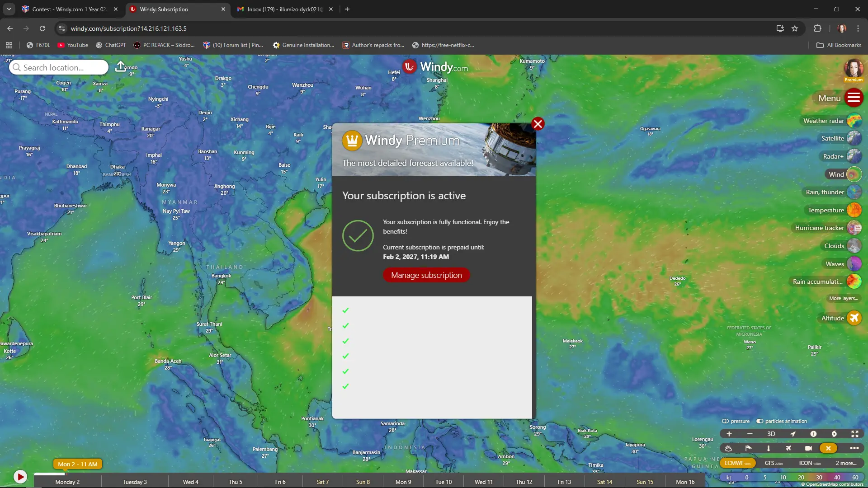Jump timeline to Mon 16
This screenshot has height=488, width=868.
pos(685,482)
